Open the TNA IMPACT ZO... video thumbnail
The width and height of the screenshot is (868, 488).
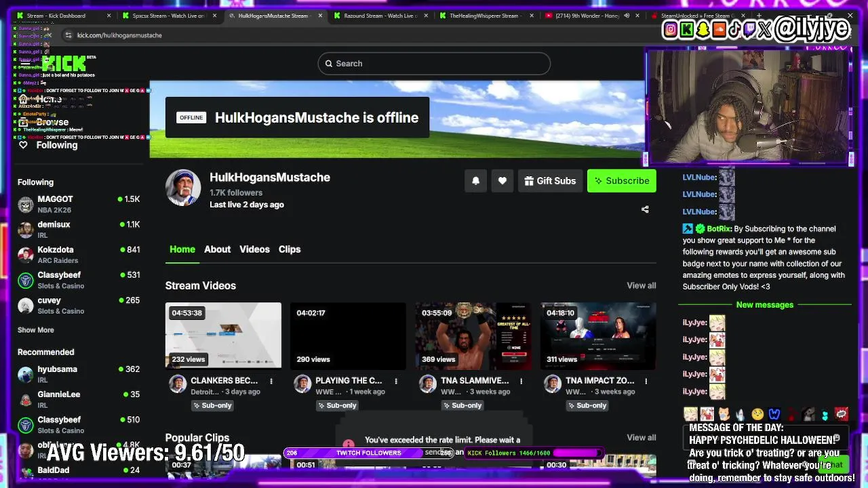click(598, 335)
